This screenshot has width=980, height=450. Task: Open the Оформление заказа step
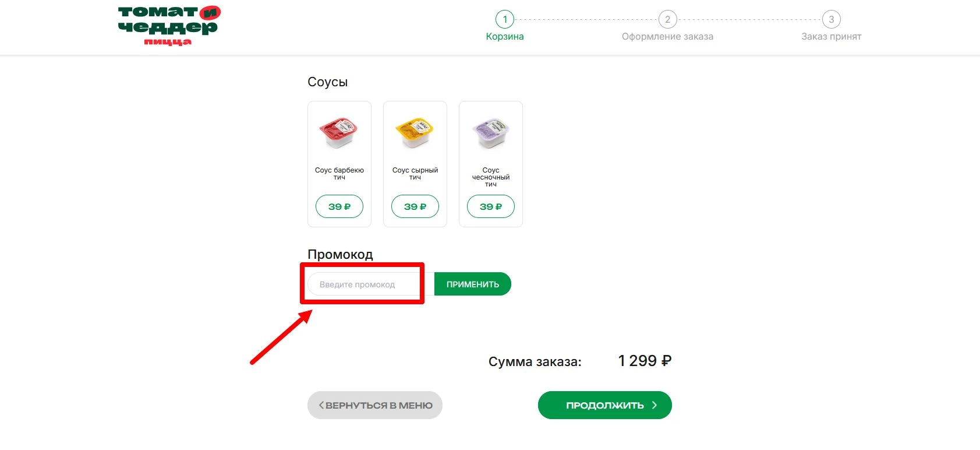667,36
